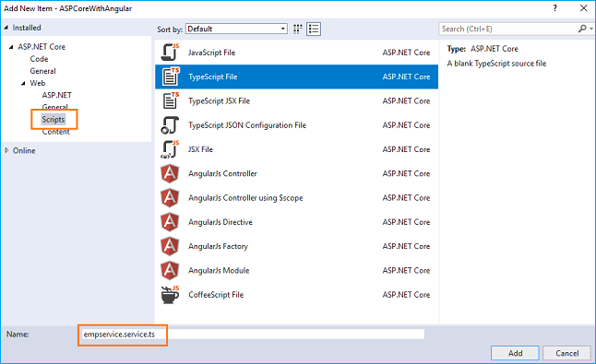
Task: Click the search magnifier icon
Action: click(x=582, y=29)
